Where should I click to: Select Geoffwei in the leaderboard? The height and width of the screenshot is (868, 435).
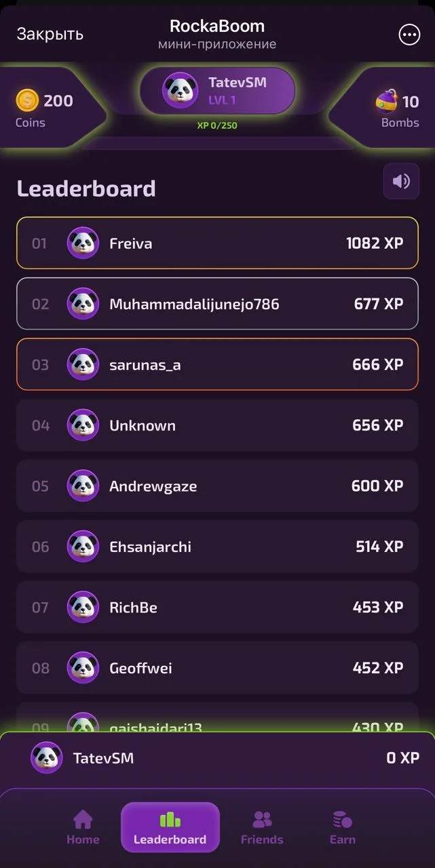[217, 668]
